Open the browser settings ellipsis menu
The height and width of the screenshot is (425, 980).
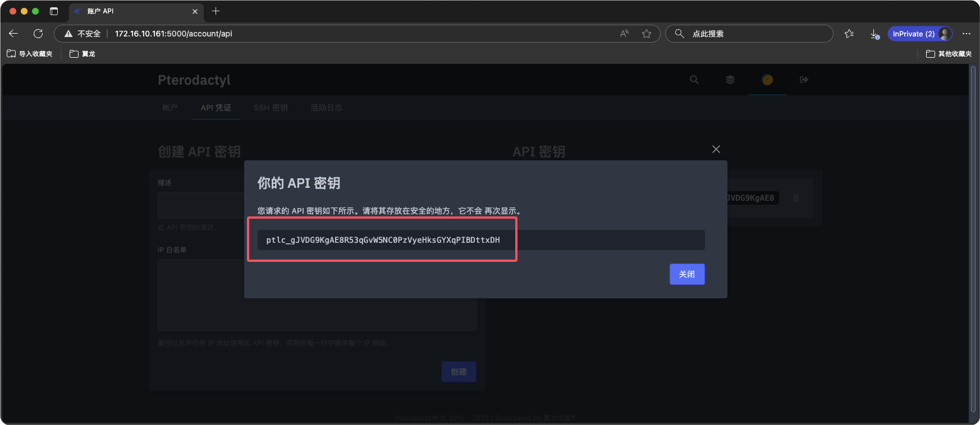966,34
